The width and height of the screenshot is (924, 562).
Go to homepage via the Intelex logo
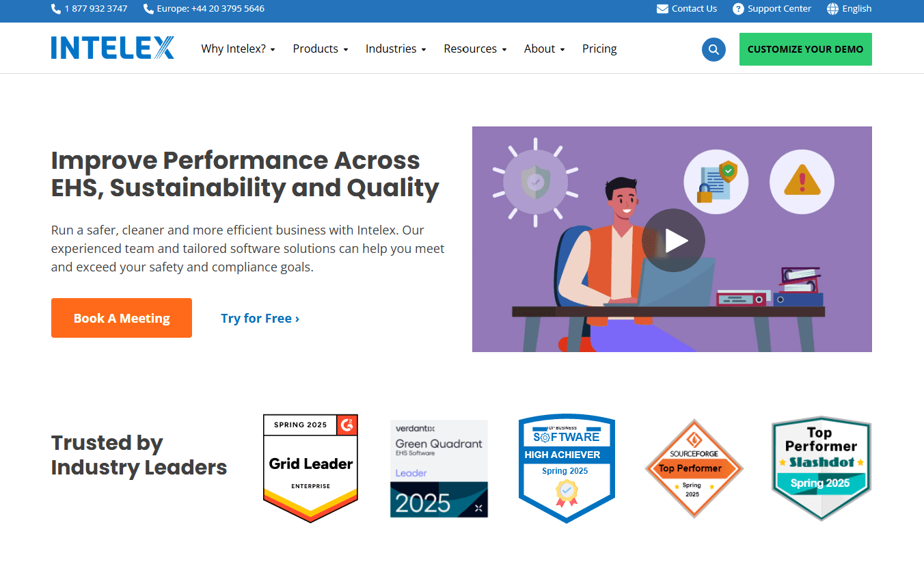click(x=113, y=48)
